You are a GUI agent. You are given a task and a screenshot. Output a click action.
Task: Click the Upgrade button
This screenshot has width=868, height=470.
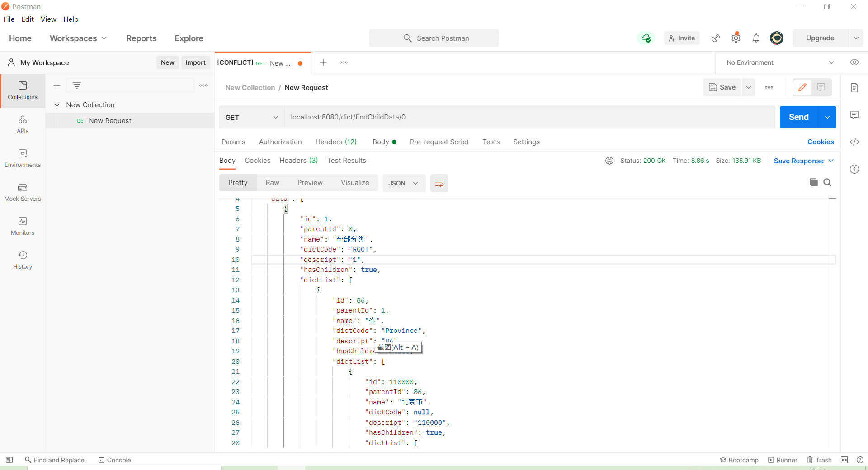(x=820, y=38)
